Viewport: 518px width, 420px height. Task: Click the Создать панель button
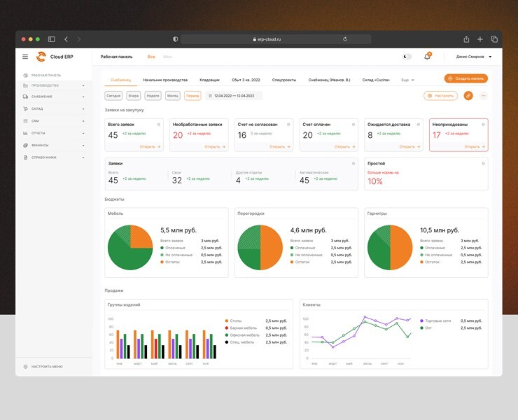tap(465, 78)
